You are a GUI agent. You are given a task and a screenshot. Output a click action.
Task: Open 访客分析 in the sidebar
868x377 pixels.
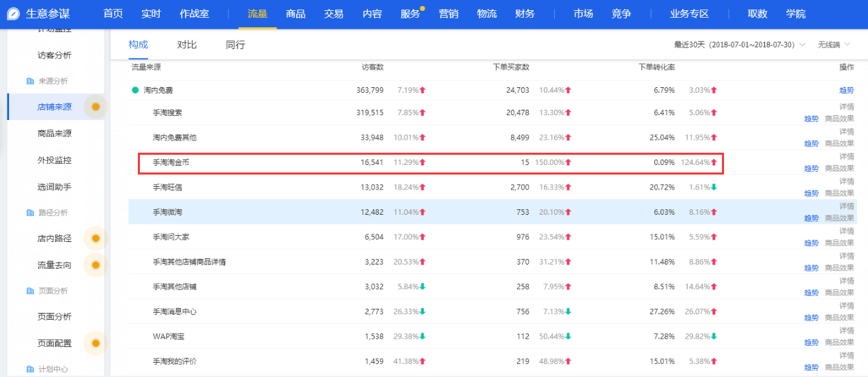point(55,55)
